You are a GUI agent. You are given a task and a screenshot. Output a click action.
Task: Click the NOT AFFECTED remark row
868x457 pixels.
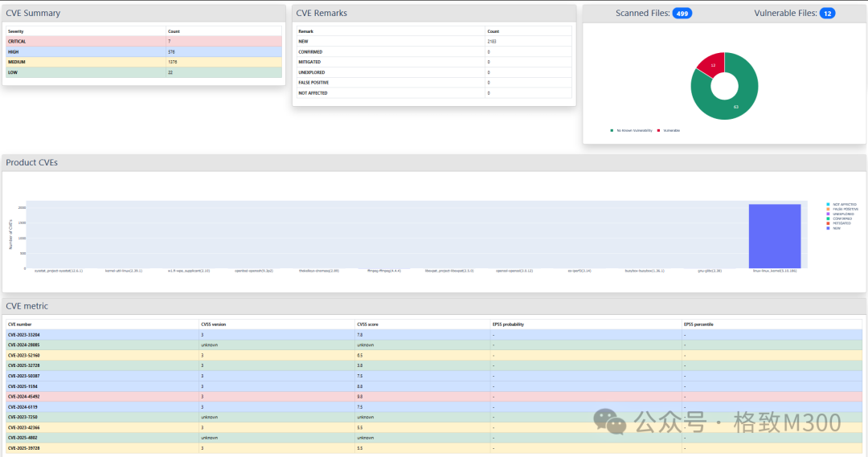pos(434,93)
